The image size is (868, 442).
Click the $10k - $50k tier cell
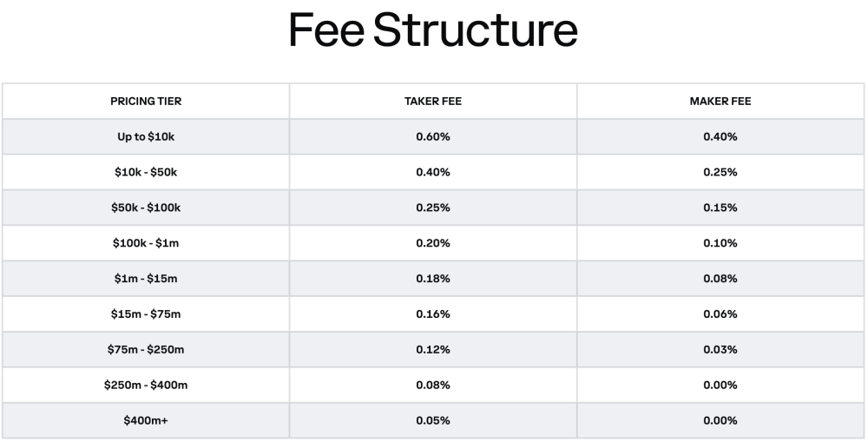pyautogui.click(x=146, y=172)
